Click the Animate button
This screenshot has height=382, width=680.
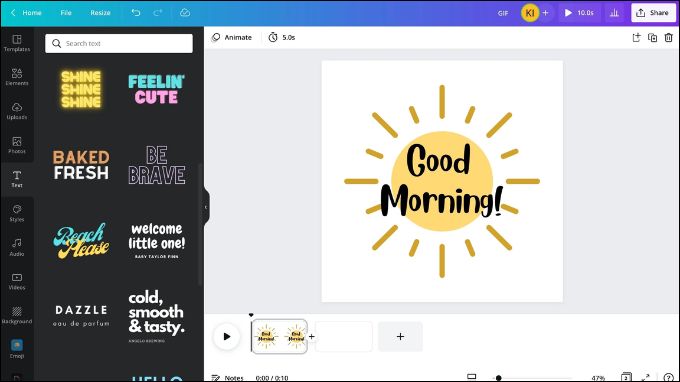pos(232,38)
